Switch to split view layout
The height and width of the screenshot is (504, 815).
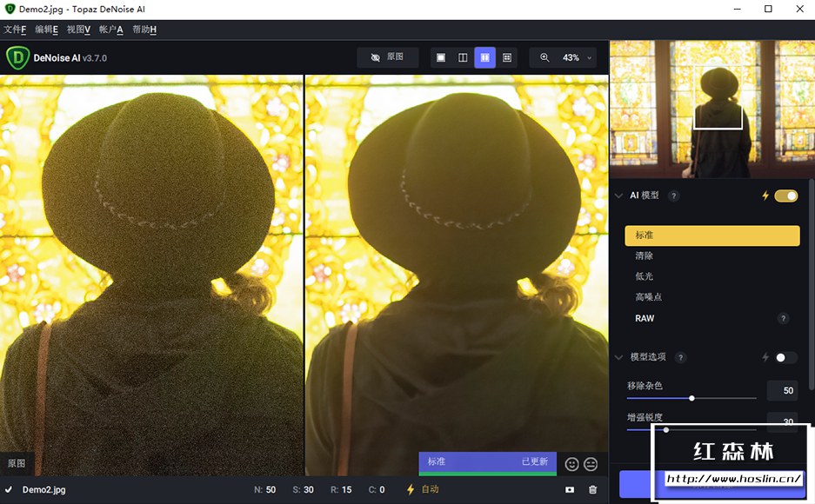pyautogui.click(x=463, y=57)
